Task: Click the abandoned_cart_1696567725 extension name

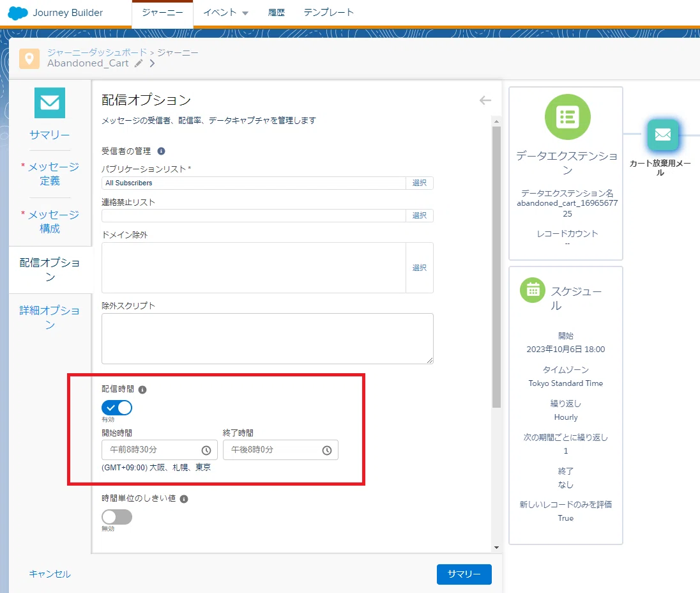Action: (x=567, y=208)
